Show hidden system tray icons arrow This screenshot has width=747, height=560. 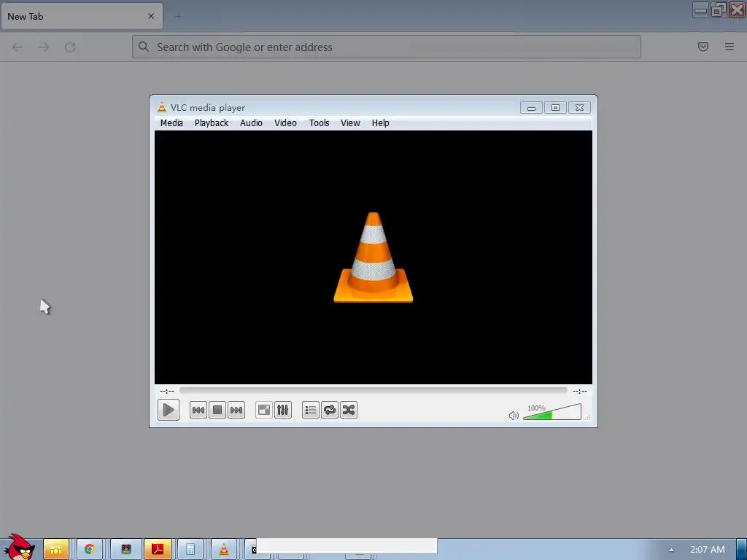tap(671, 550)
